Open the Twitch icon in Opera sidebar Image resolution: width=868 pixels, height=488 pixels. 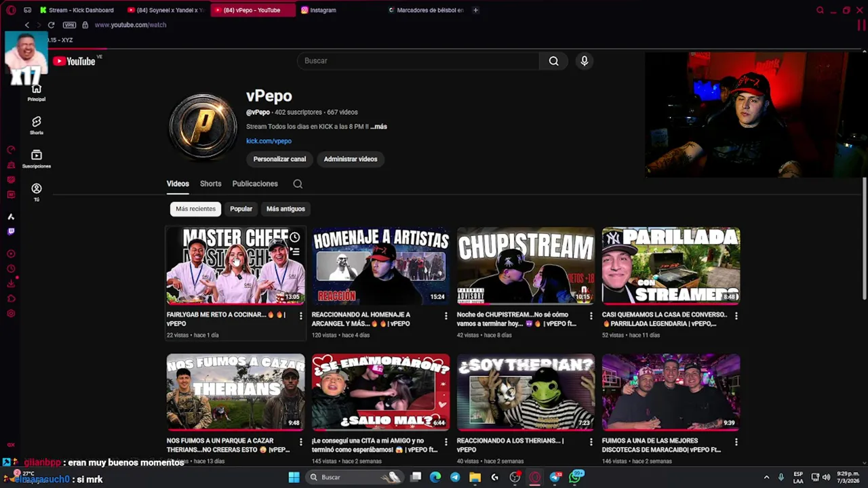[11, 232]
